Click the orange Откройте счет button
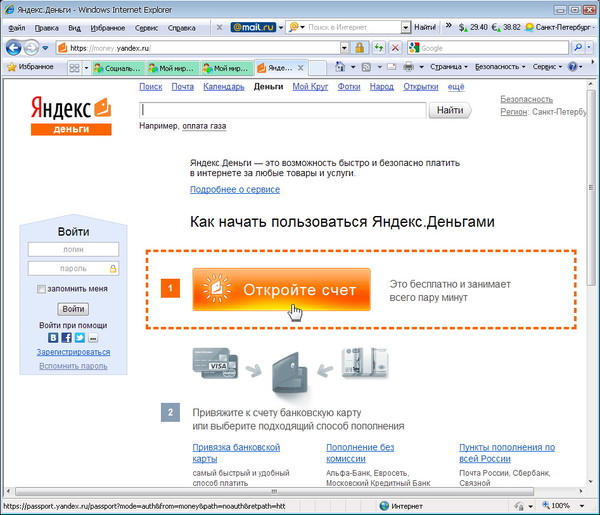600x515 pixels. 281,290
